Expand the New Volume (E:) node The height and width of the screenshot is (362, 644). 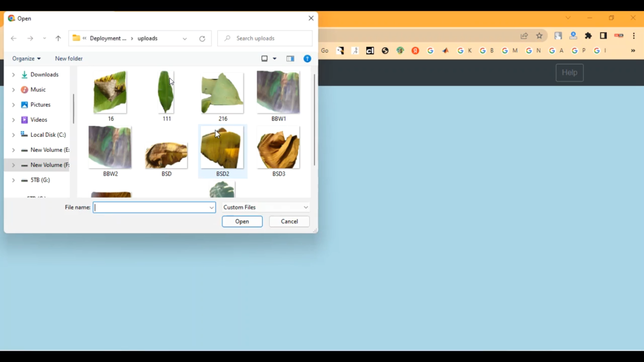coord(13,150)
